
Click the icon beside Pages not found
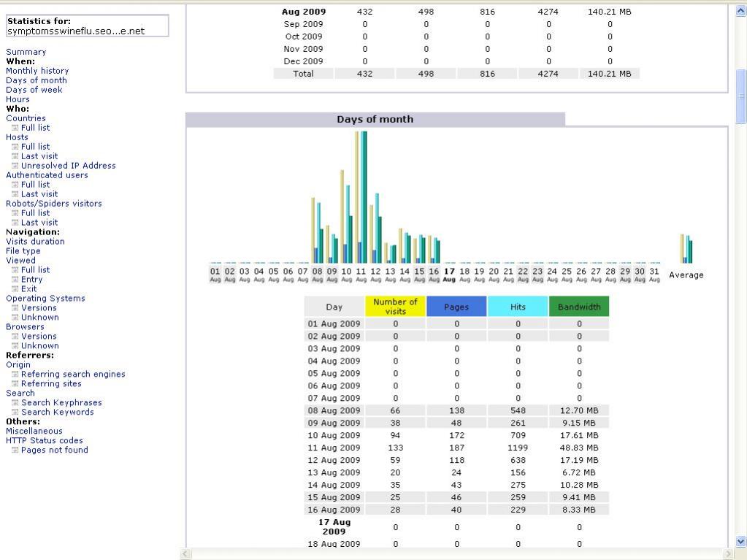tap(15, 450)
